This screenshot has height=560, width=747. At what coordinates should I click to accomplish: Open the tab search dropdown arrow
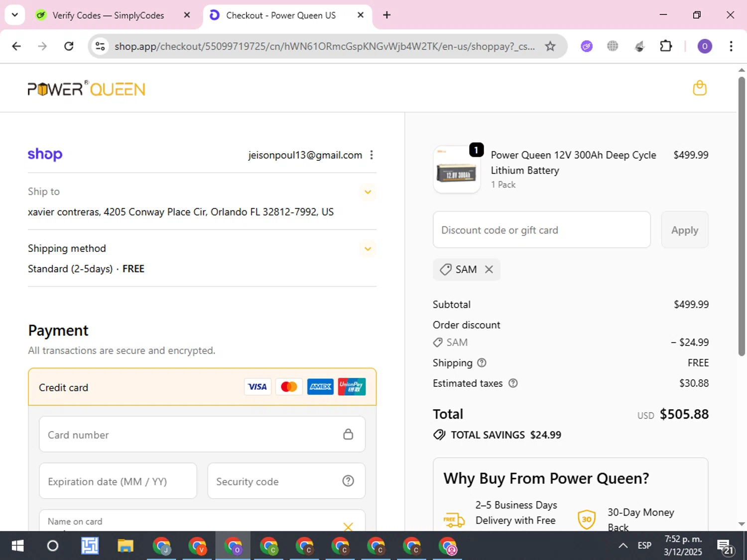(x=14, y=15)
